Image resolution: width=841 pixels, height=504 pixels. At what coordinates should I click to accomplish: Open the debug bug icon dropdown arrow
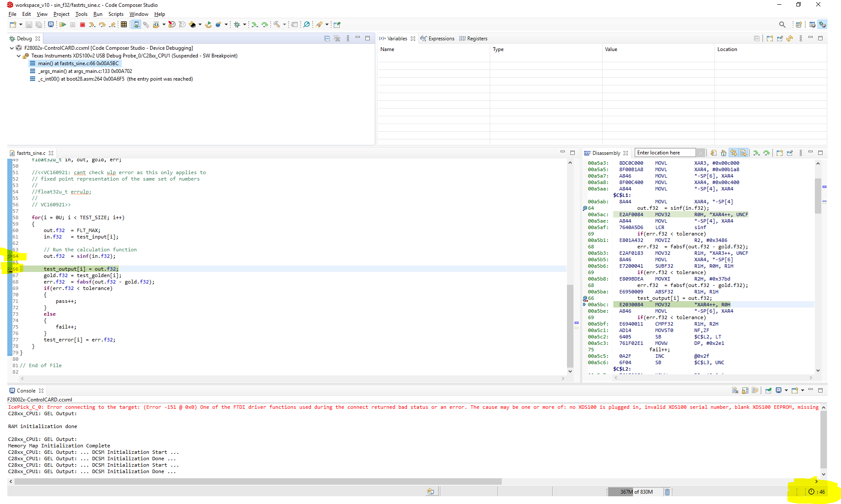click(244, 25)
